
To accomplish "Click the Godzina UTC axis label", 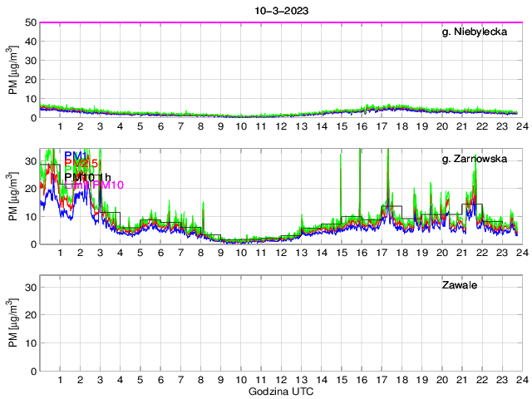I will click(279, 392).
